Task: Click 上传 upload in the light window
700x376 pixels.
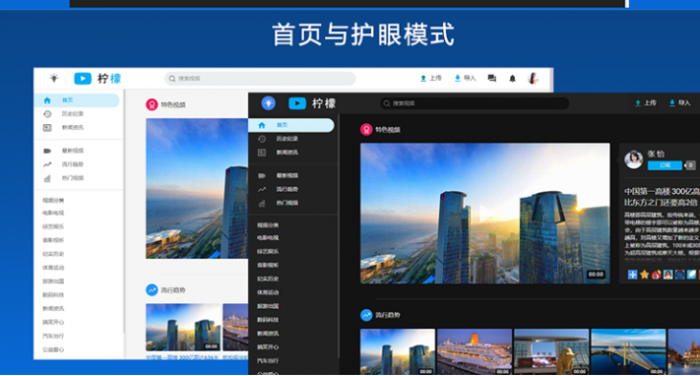Action: [x=431, y=78]
